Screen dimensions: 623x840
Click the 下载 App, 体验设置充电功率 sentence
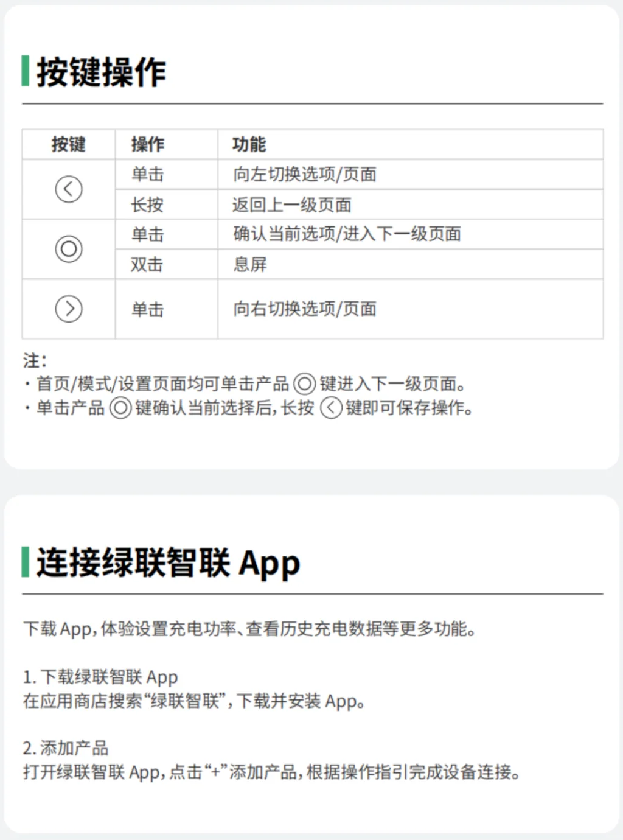[249, 629]
